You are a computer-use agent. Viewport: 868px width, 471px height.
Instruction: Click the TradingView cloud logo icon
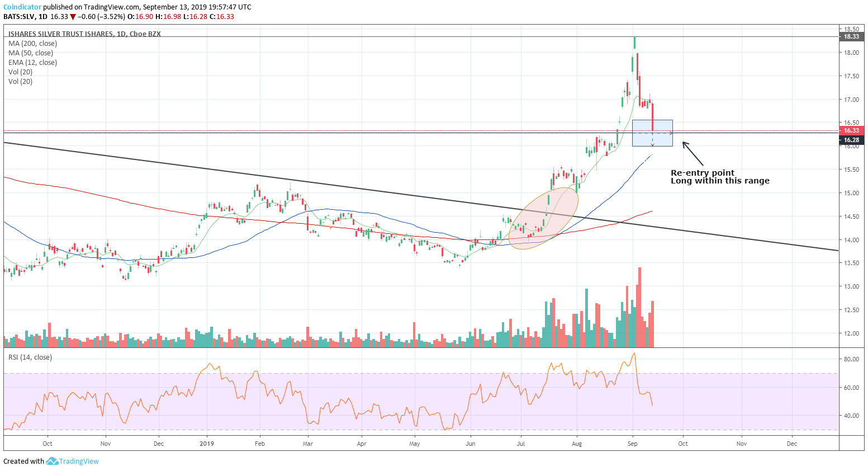pos(52,461)
